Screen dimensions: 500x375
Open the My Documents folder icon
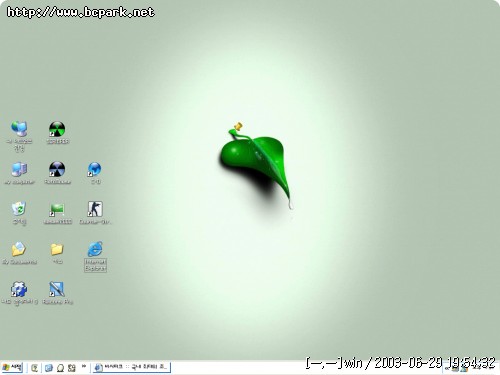coord(19,249)
